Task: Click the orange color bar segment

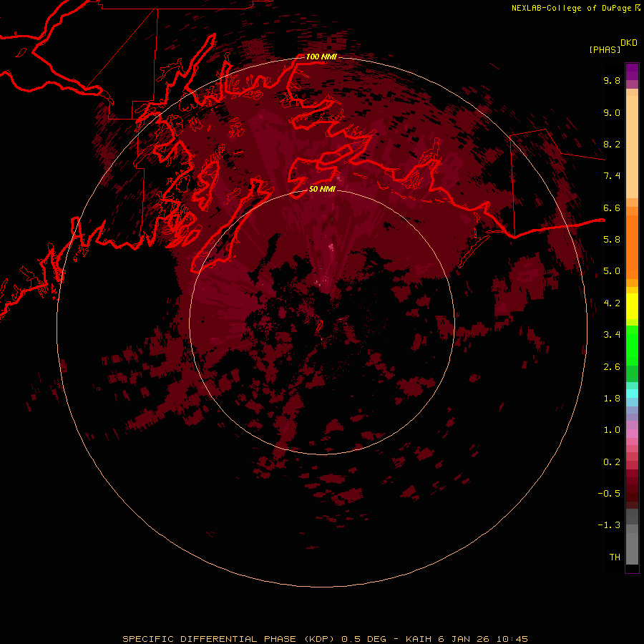Action: [x=632, y=248]
